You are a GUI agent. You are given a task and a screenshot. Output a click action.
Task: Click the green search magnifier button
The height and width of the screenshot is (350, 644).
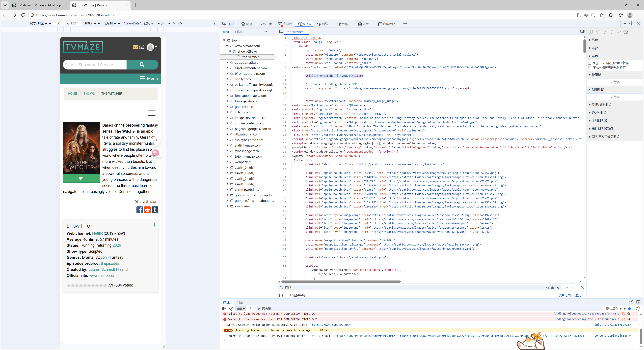(142, 64)
